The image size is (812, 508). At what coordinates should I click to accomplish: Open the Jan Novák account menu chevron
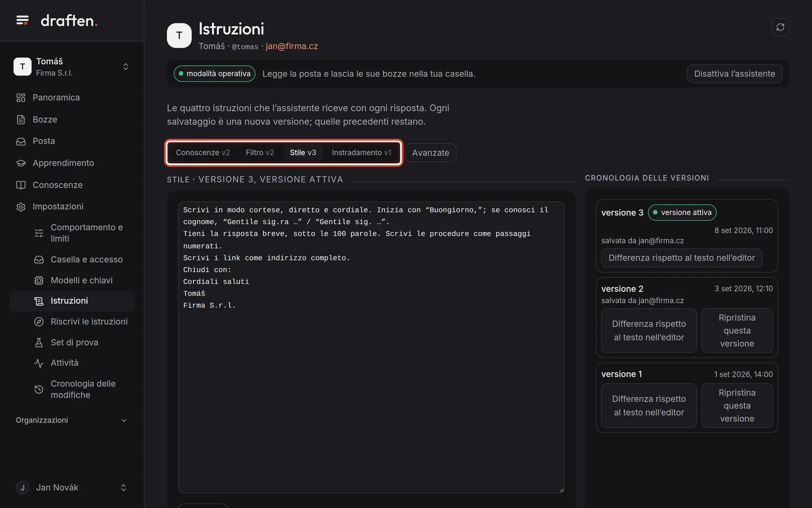tap(123, 488)
